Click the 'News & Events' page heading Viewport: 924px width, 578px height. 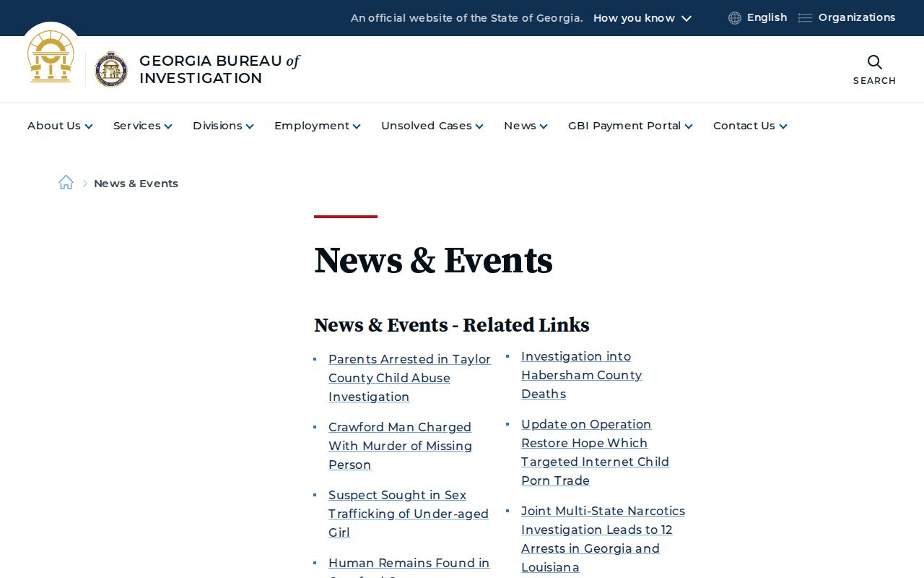tap(433, 260)
